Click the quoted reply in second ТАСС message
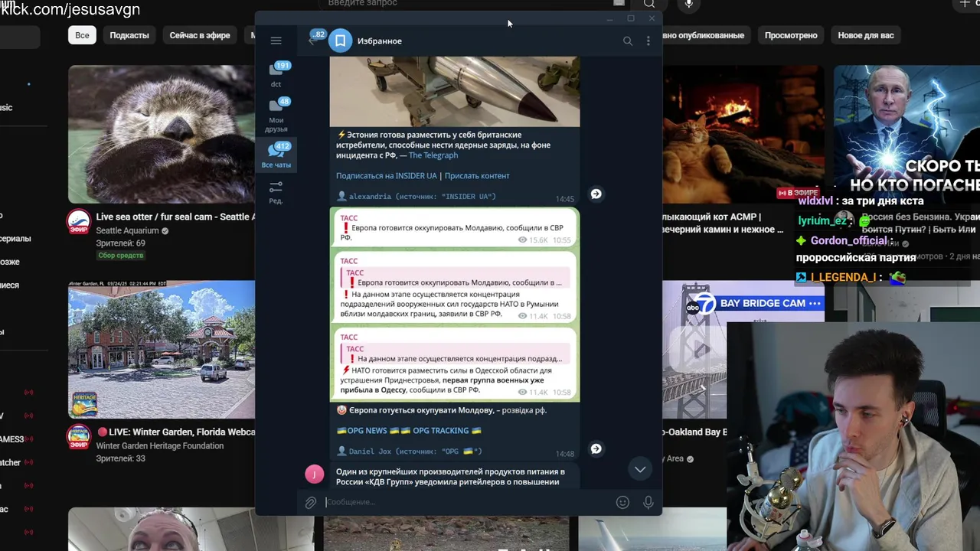This screenshot has width=980, height=551. tap(456, 278)
